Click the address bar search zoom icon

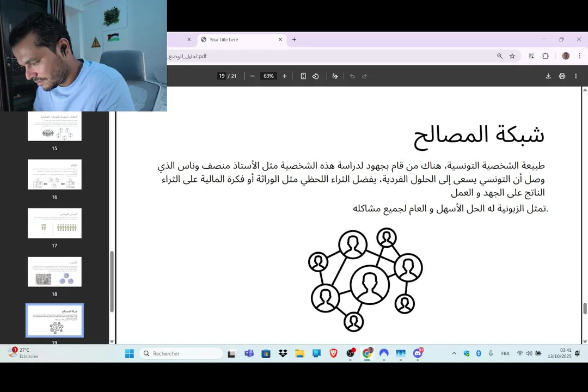(499, 56)
